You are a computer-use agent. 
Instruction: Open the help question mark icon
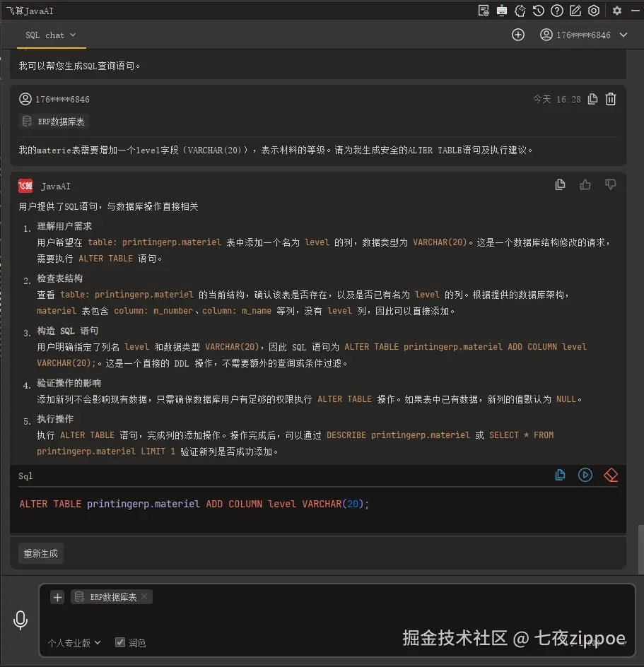557,11
